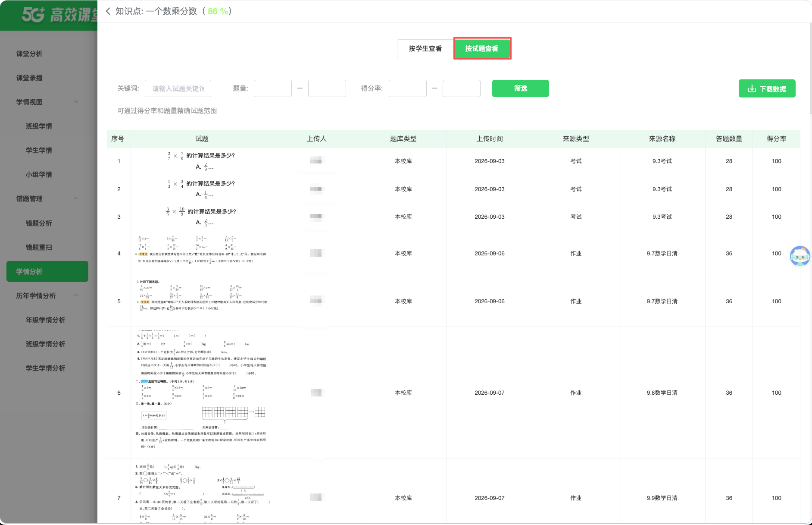Click the 筛选 filter button

pyautogui.click(x=520, y=88)
